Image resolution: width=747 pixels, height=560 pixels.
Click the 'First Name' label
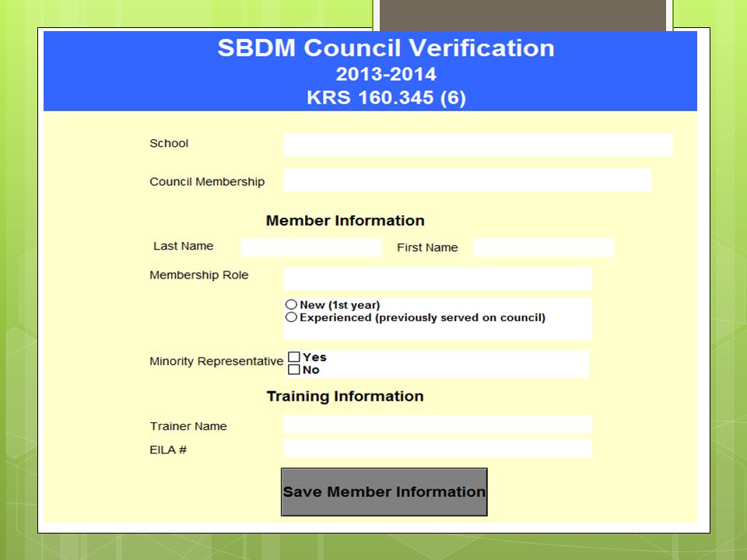point(427,247)
